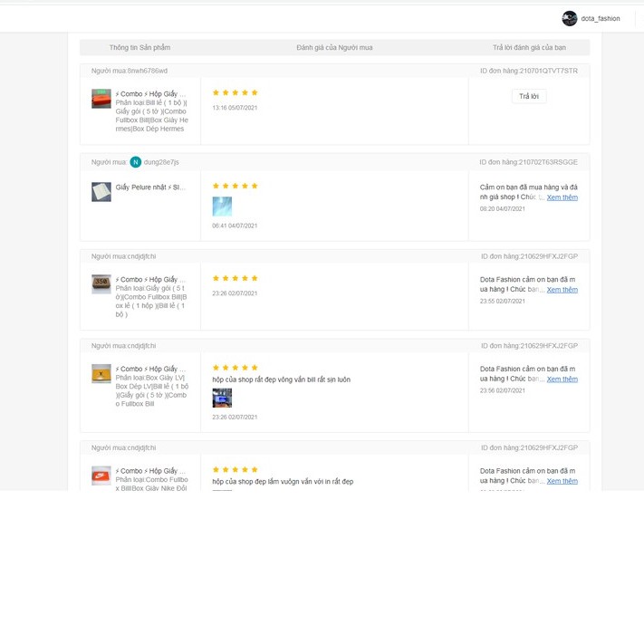The height and width of the screenshot is (644, 644).
Task: Expand 'Xem thêm' on the bottom Nike review reply
Action: tap(562, 481)
